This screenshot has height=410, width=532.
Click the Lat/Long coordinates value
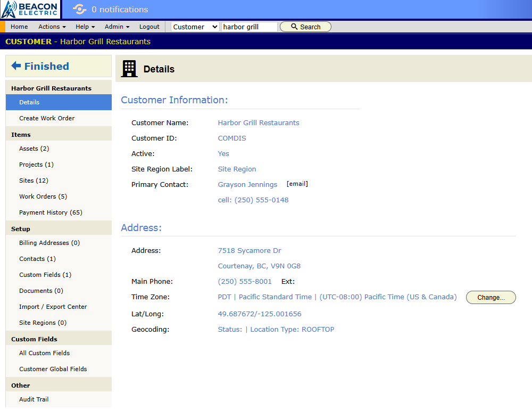[260, 314]
